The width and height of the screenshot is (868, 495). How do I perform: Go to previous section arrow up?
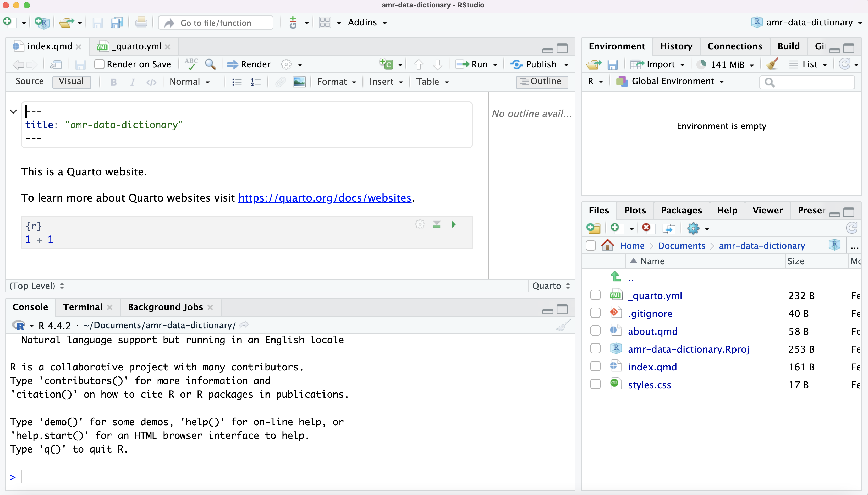(x=419, y=64)
